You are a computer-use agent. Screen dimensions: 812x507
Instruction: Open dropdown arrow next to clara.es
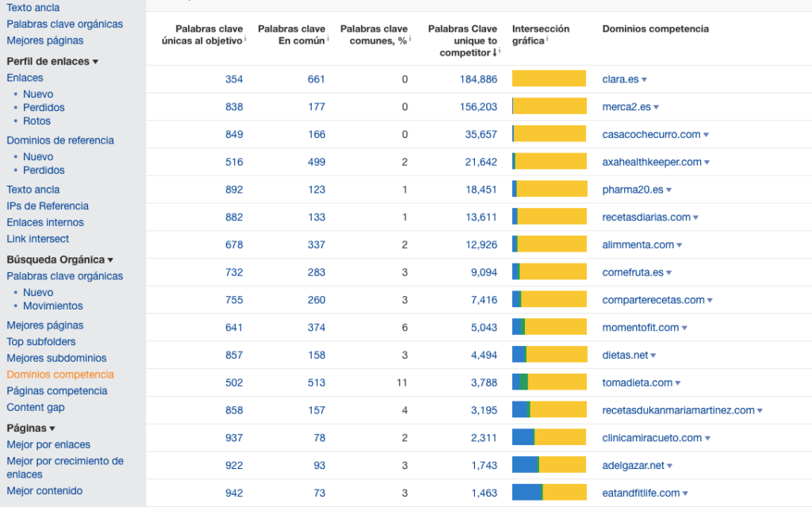tap(644, 80)
